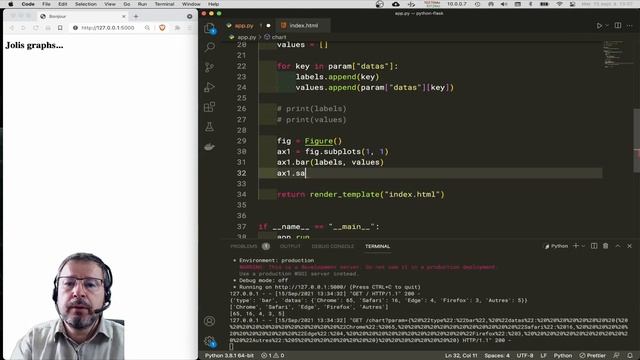Screen dimensions: 640x360
Task: Open run options dropdown beside play icon
Action: click(607, 25)
